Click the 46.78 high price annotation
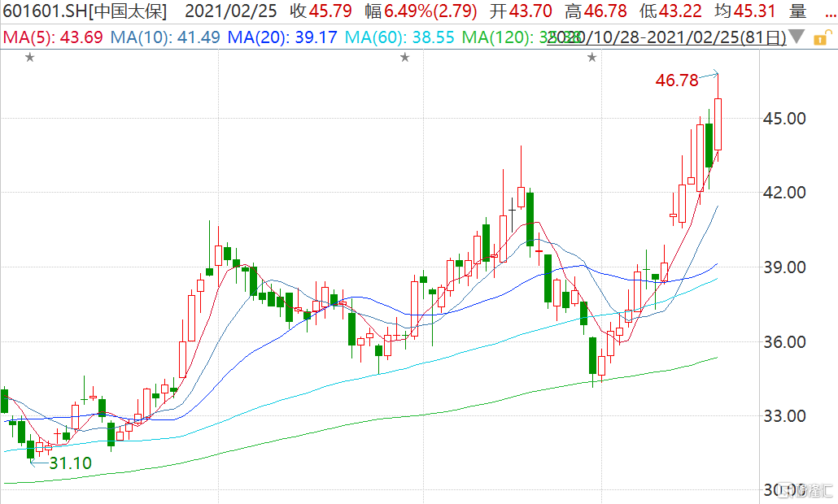The image size is (838, 504). (677, 80)
